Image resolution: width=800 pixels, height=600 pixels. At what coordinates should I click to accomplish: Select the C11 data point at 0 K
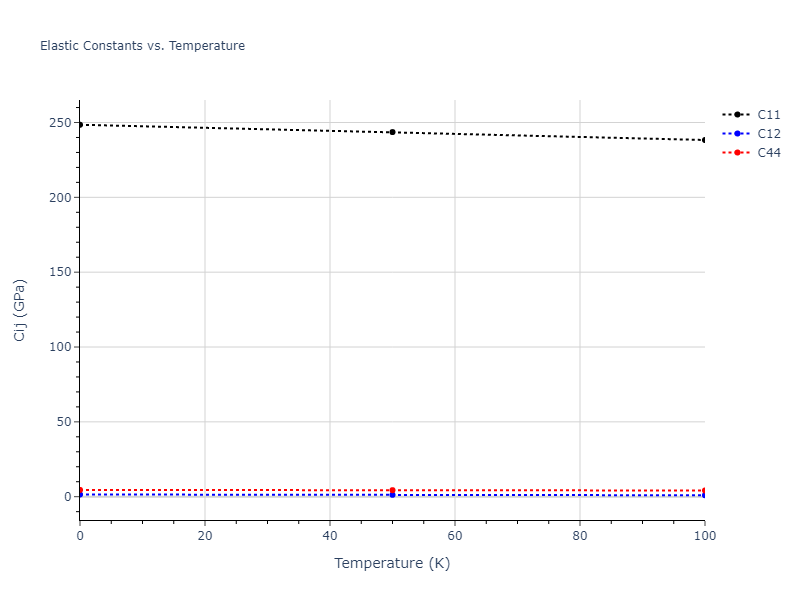(x=80, y=125)
